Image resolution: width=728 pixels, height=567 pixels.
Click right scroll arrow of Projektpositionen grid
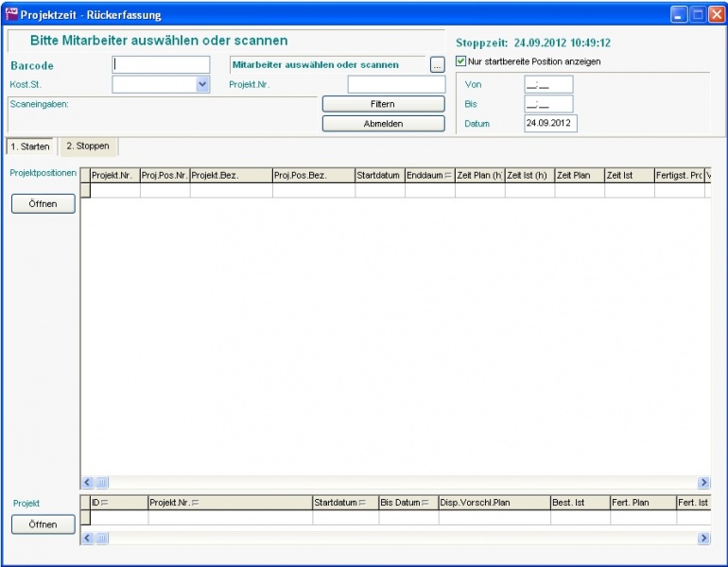pos(703,482)
